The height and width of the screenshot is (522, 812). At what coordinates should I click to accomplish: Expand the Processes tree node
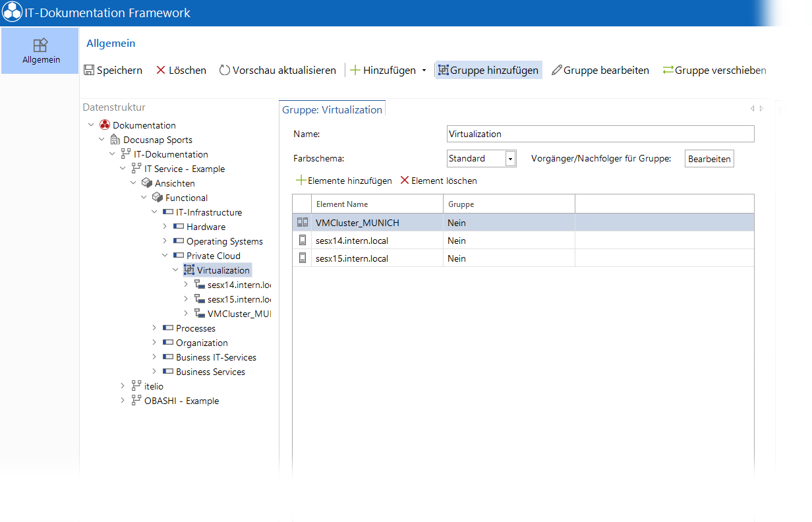[154, 328]
